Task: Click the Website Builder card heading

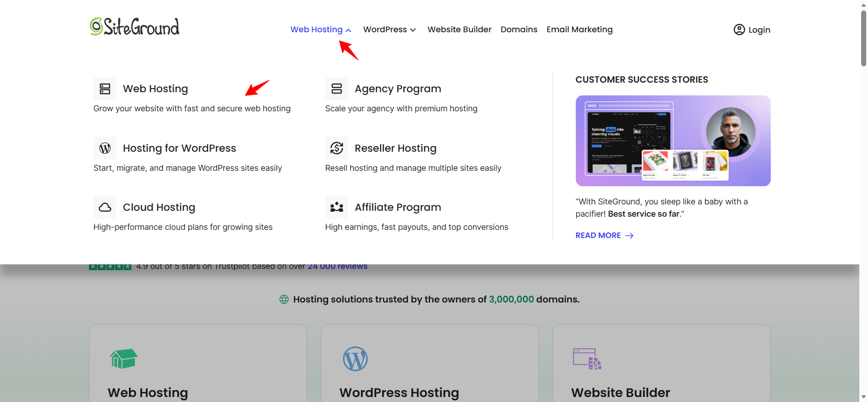Action: pyautogui.click(x=620, y=392)
